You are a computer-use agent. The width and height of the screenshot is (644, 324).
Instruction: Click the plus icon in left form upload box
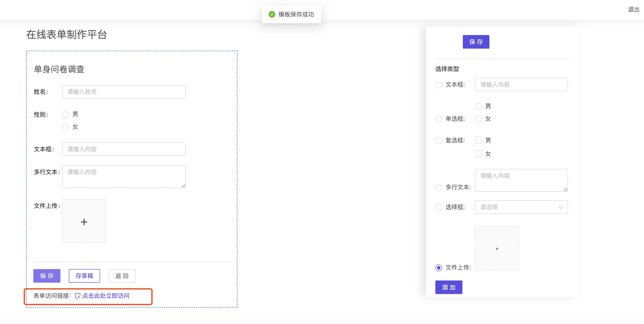[x=84, y=222]
